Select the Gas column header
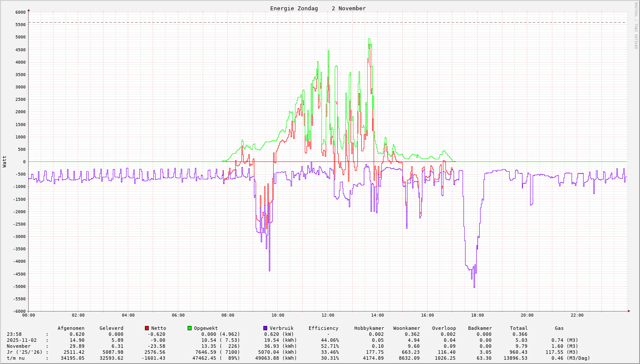 click(x=559, y=328)
